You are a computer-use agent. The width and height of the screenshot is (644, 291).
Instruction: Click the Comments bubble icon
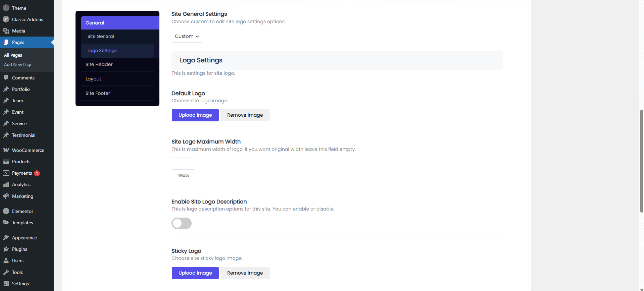click(6, 78)
